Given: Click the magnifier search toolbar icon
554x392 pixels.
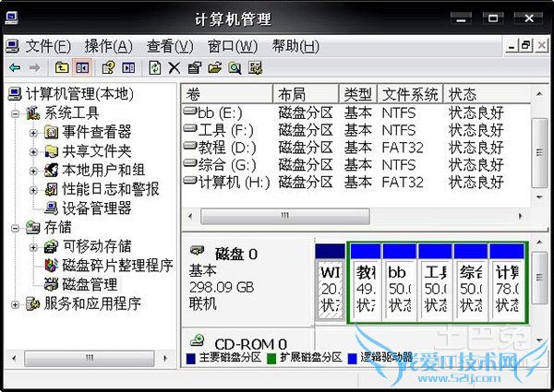Looking at the screenshot, I should 235,67.
